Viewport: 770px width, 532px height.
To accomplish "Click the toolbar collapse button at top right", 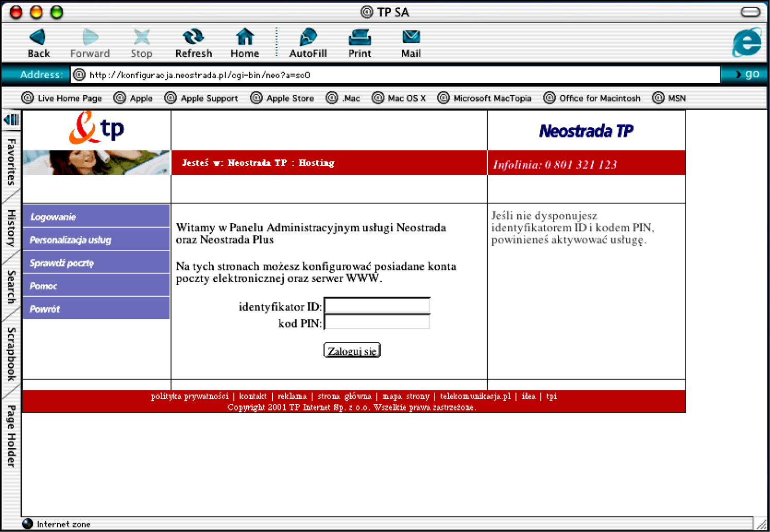I will (x=750, y=12).
